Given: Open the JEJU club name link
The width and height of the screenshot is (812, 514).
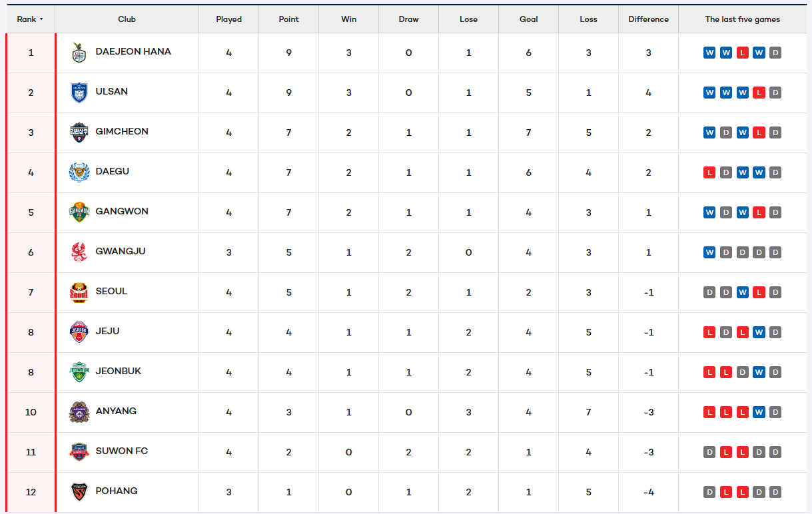Looking at the screenshot, I should [x=107, y=331].
